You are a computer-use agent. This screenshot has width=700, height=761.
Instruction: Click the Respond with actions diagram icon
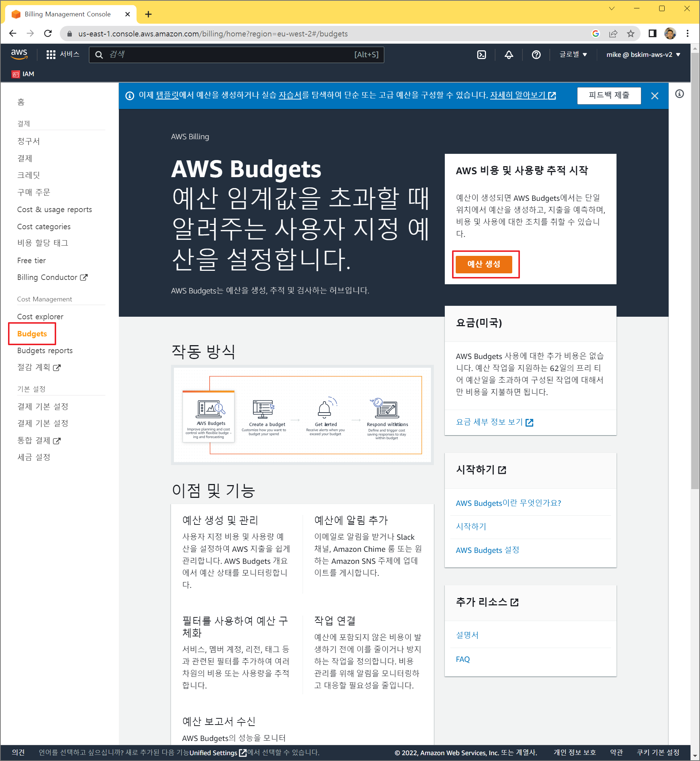point(385,408)
